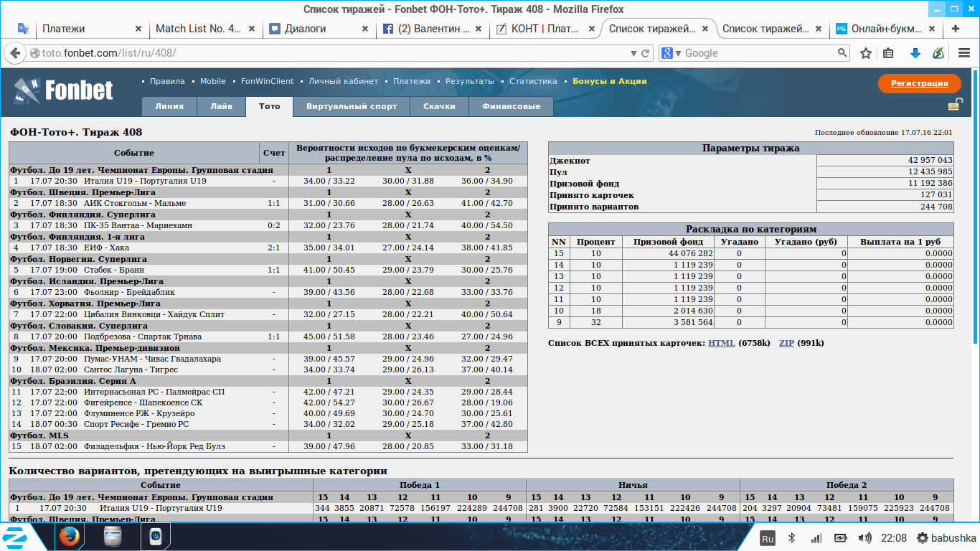Close the (2) Валентин tab
980x551 pixels.
click(x=479, y=29)
